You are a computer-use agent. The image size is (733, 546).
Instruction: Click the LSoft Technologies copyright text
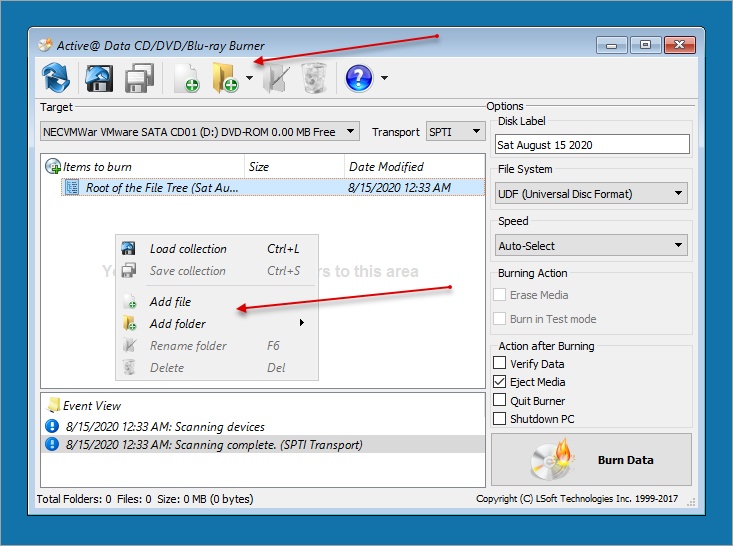coord(577,498)
